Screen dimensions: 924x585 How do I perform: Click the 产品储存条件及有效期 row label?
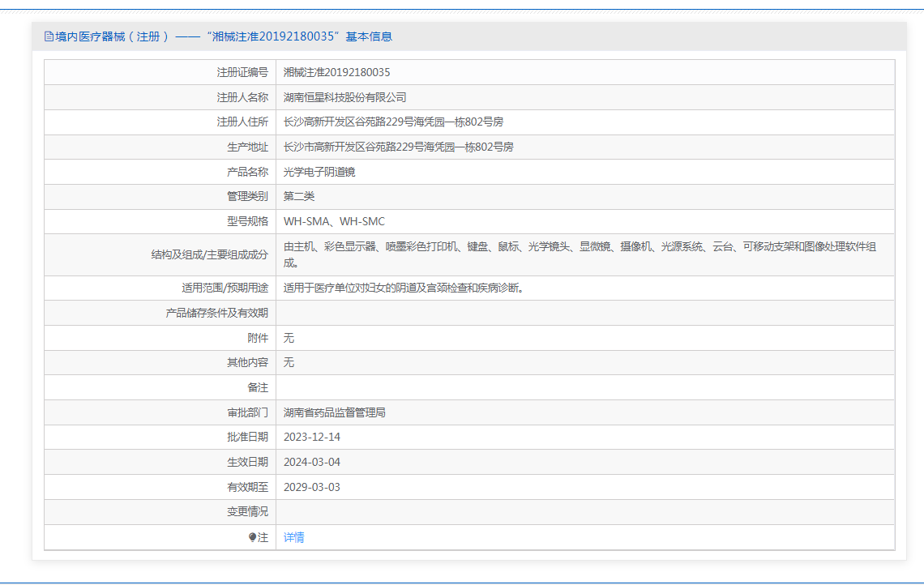[216, 313]
